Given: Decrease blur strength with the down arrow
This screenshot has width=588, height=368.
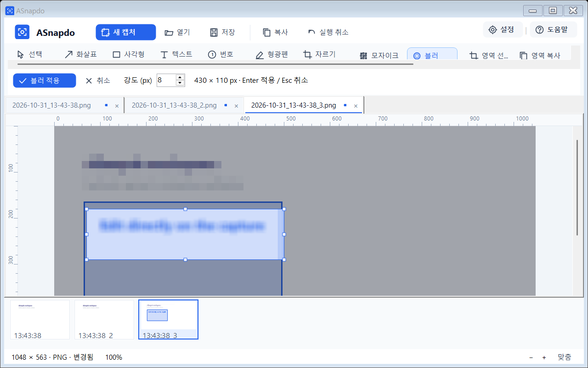Looking at the screenshot, I should tap(180, 83).
